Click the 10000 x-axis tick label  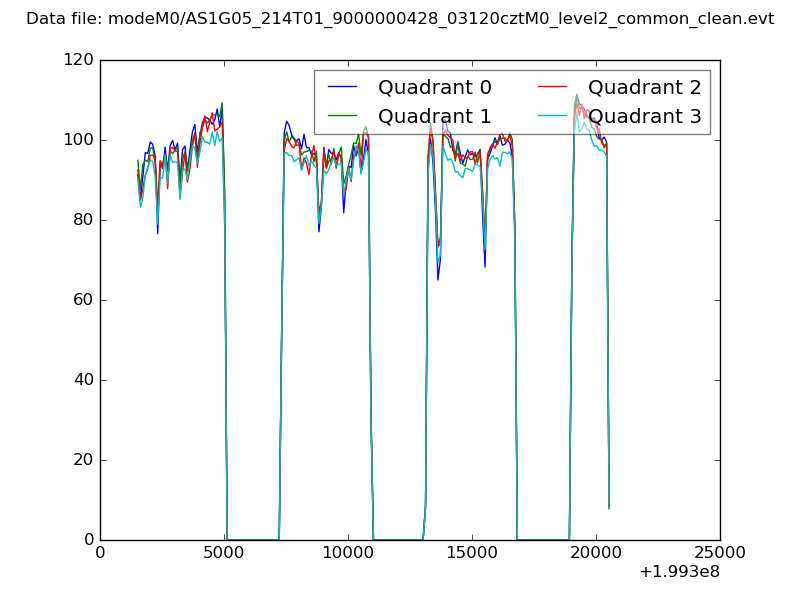tap(348, 553)
